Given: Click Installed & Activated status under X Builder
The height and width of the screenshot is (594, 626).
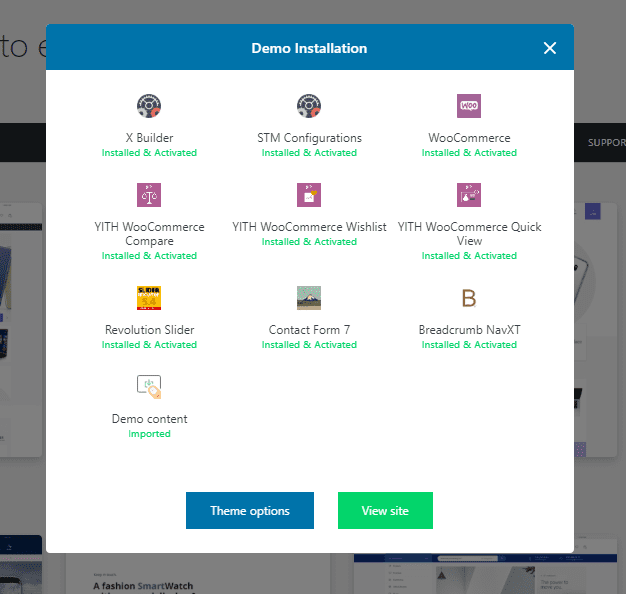Looking at the screenshot, I should point(149,152).
